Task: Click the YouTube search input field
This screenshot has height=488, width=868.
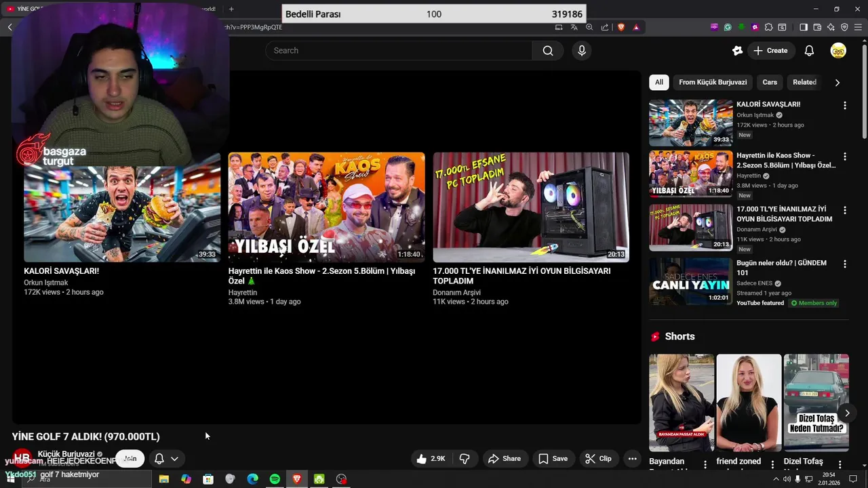Action: 399,50
